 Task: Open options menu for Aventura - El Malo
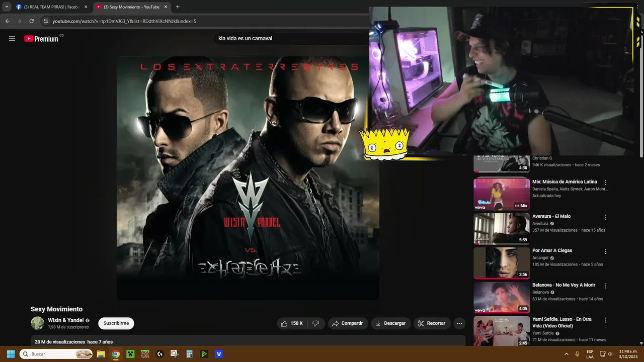(606, 217)
